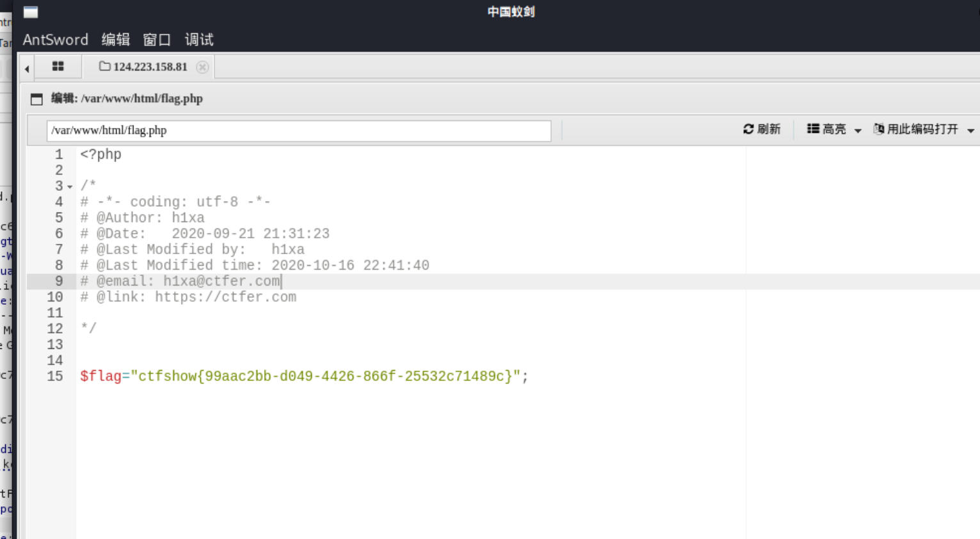Image resolution: width=980 pixels, height=539 pixels.
Task: Click the tab scroll left arrow
Action: click(27, 68)
